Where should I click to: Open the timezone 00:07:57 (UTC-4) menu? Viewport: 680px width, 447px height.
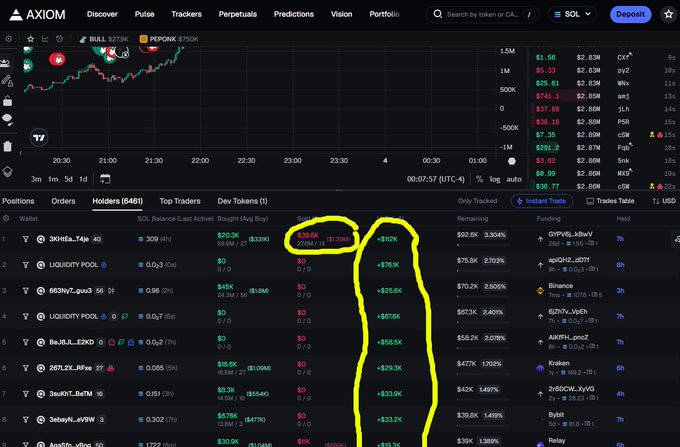pos(435,179)
